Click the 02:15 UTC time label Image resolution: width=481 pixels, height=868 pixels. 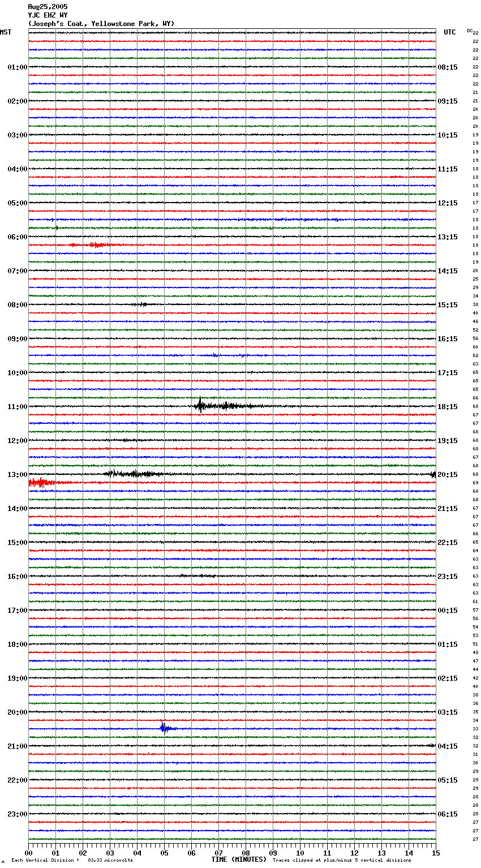pyautogui.click(x=448, y=678)
